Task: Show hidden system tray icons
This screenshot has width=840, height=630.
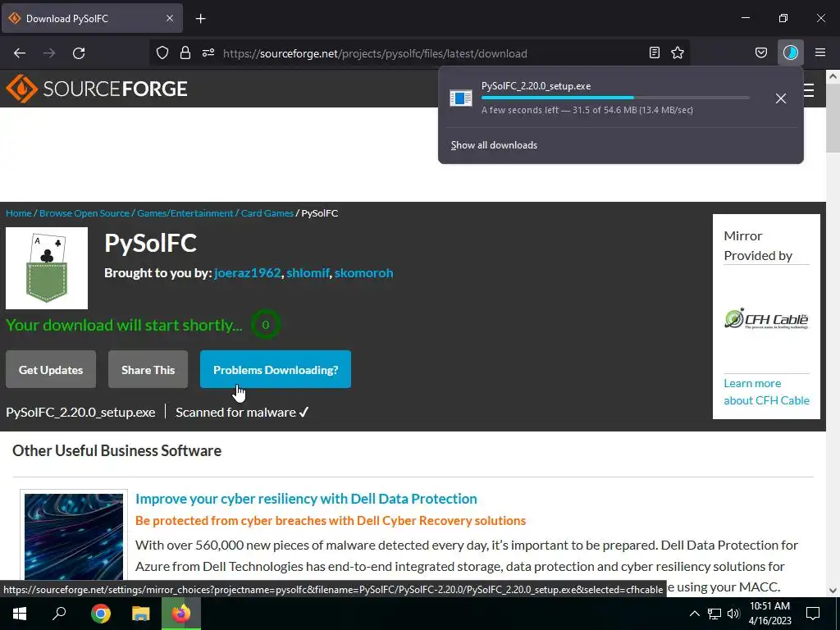Action: pos(694,614)
